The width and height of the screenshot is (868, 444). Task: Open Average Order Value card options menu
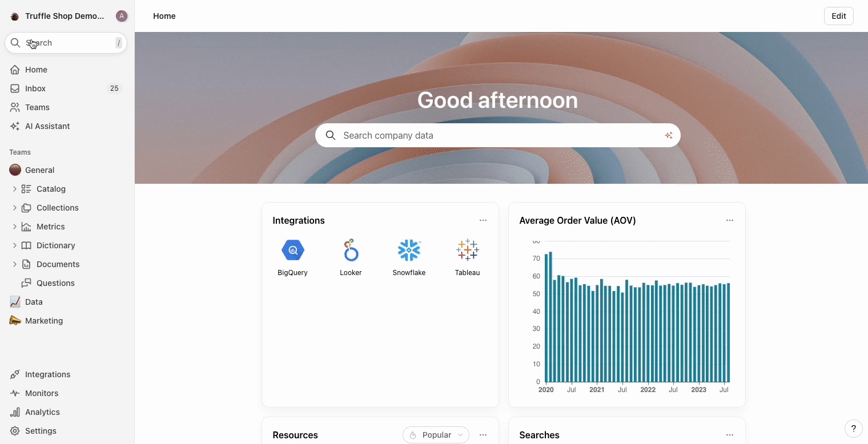coord(729,220)
